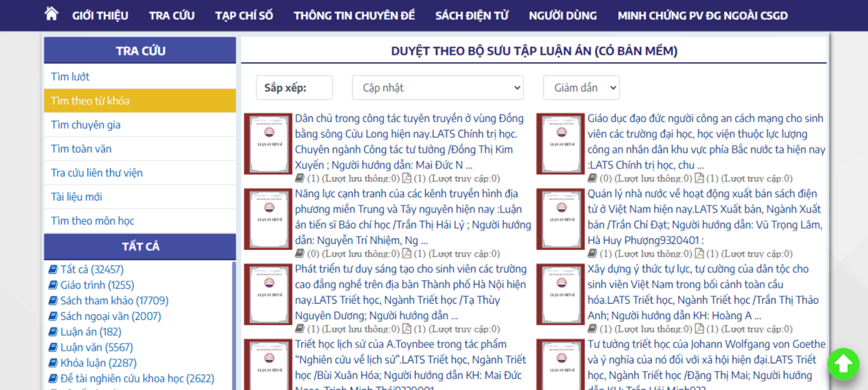868x390 pixels.
Task: Open the THÔNG TIN CHUYÊN ĐỀ menu
Action: 354,16
